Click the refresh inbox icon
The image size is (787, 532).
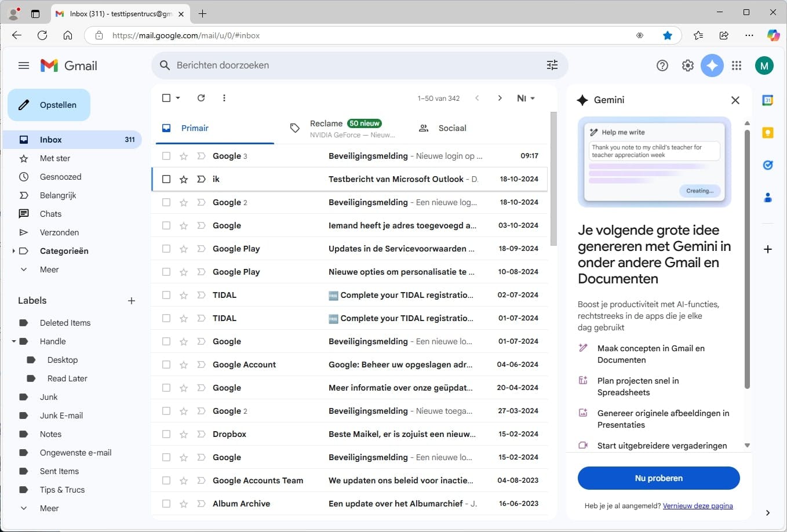[x=201, y=98]
